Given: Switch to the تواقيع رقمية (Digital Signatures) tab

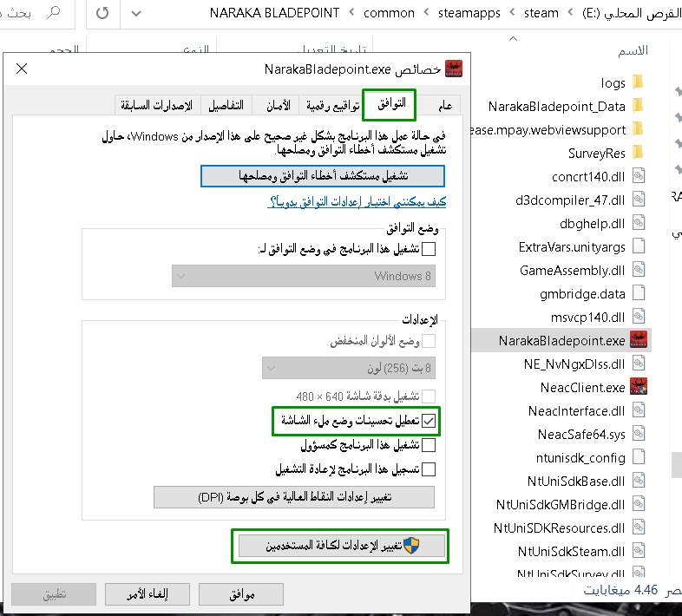Looking at the screenshot, I should pos(333,106).
